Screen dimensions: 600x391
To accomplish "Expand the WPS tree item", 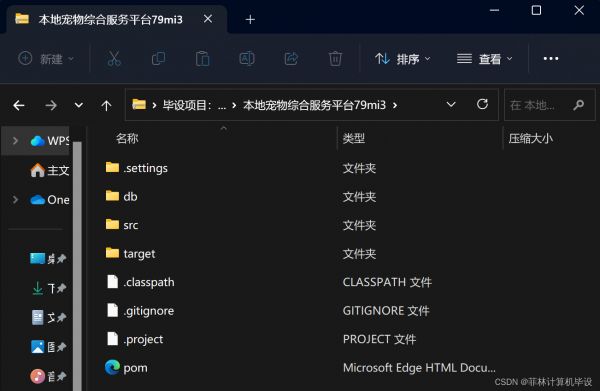I will click(15, 141).
